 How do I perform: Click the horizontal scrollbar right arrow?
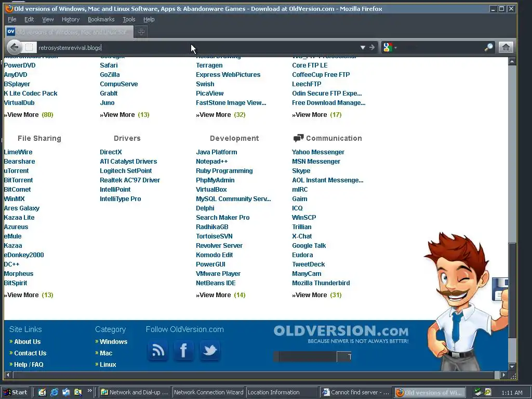pos(504,375)
